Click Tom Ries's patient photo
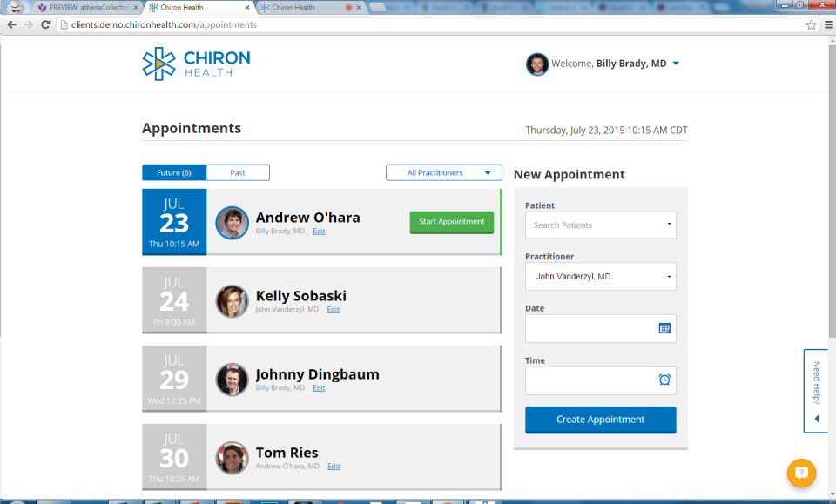This screenshot has height=504, width=836. pos(232,458)
